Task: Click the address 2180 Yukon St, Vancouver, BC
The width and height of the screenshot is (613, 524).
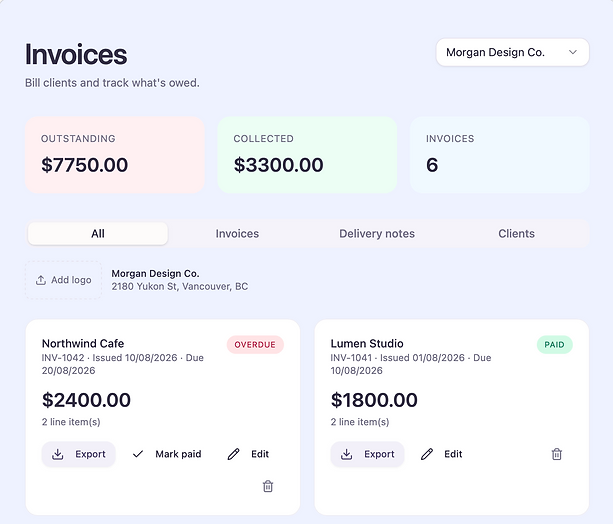Action: [180, 287]
